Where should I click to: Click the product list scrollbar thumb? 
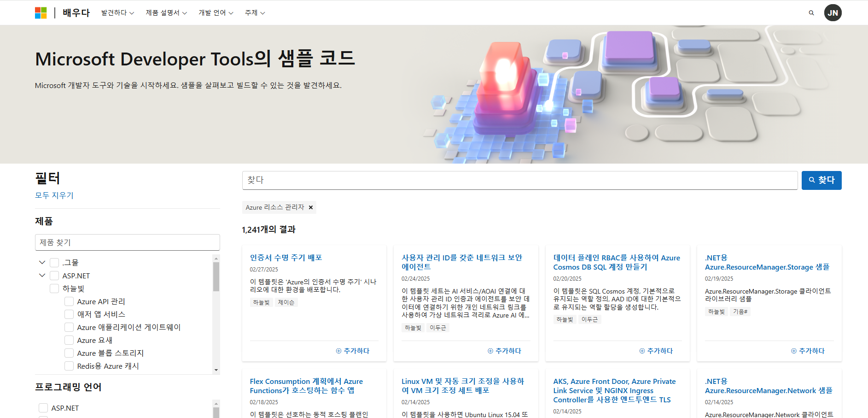216,277
